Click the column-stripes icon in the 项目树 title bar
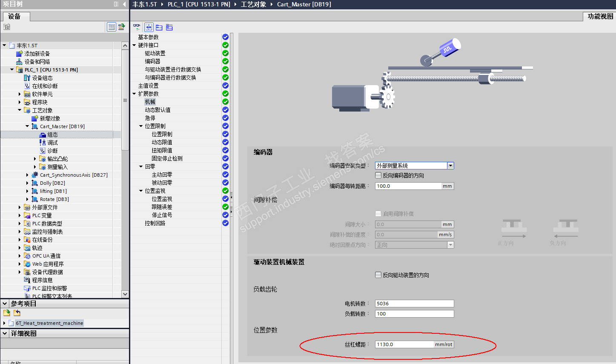This screenshot has width=616, height=364. [116, 4]
